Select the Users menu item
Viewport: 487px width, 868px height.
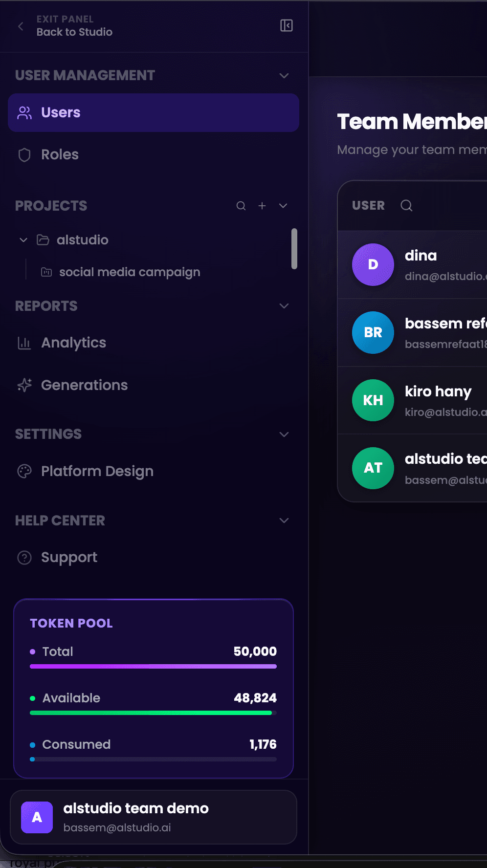[154, 113]
